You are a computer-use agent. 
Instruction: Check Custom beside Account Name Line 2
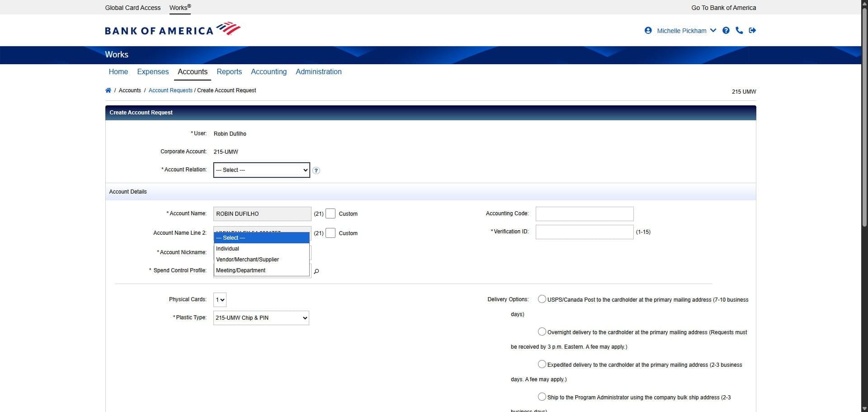330,233
